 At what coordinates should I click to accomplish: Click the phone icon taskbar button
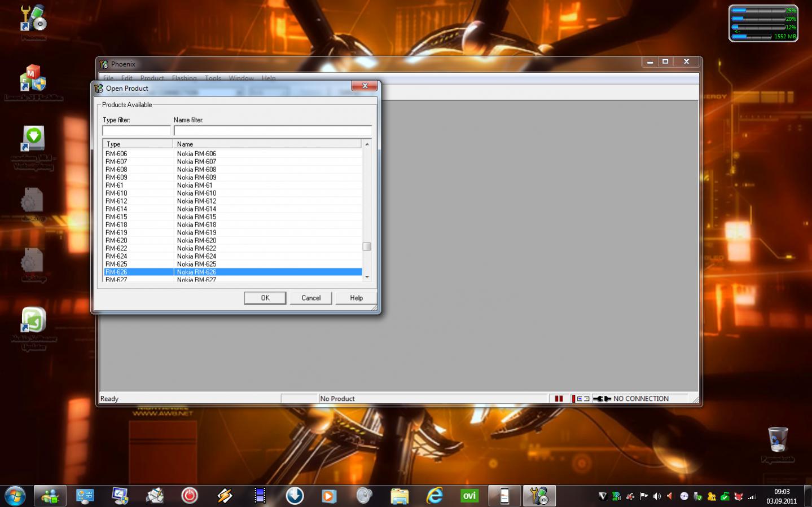[504, 496]
